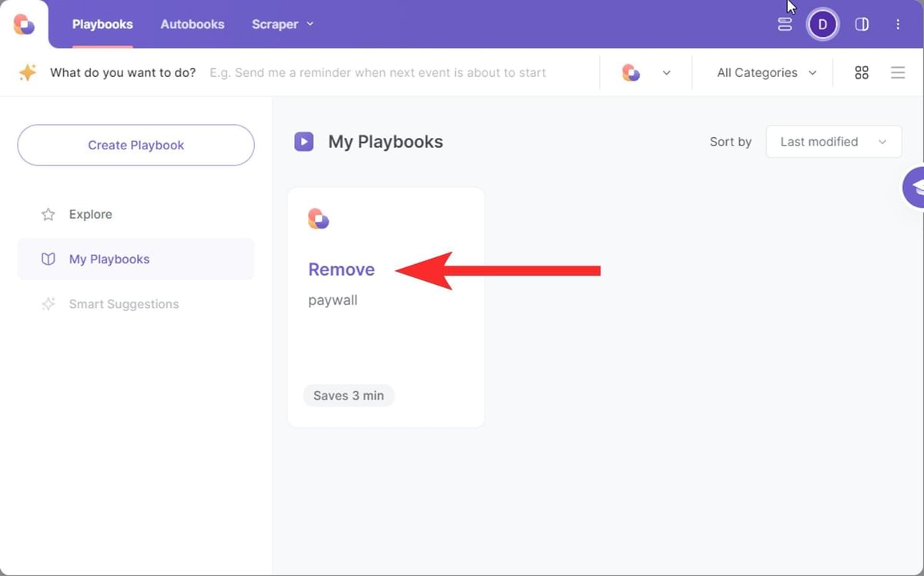Screen dimensions: 924x576
Task: Click the playbook card's colorful logo icon
Action: pos(318,219)
